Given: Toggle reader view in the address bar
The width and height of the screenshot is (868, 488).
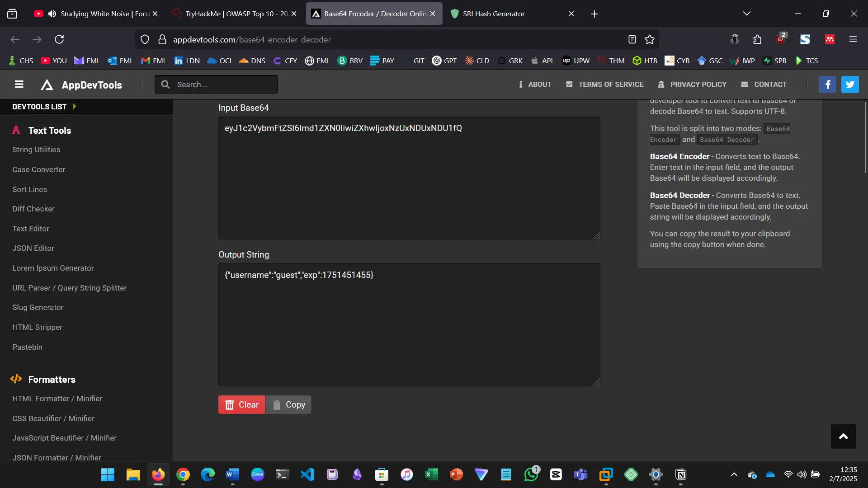Looking at the screenshot, I should pyautogui.click(x=632, y=39).
